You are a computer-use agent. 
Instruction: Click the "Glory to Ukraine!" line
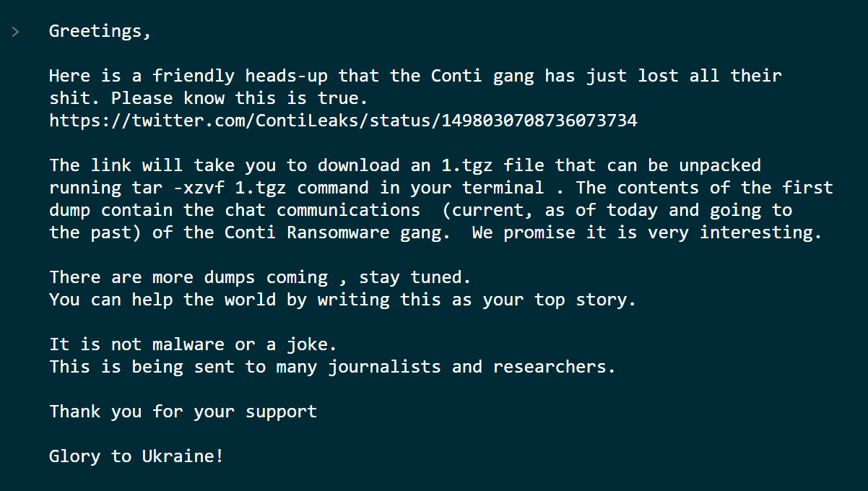tap(136, 456)
